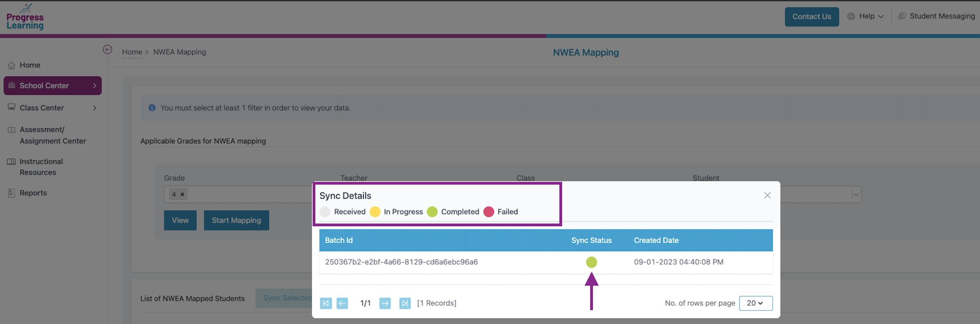
Task: Click the Sync Details dialog title
Action: pyautogui.click(x=345, y=196)
